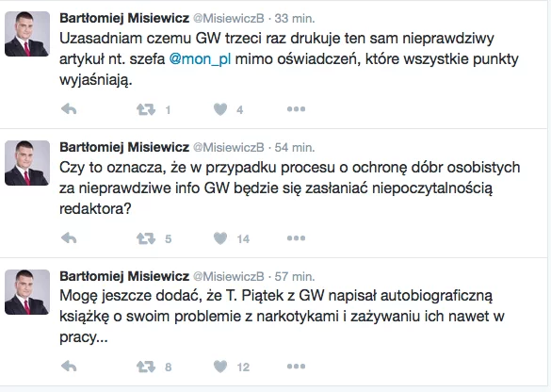Open Bartłomiej Misiewicz name on the first tweet
Screen dimensions: 551x392
click(x=124, y=18)
